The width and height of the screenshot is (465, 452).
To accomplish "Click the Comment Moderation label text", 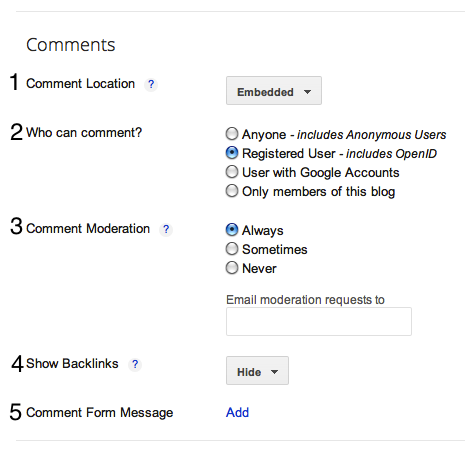I will coord(88,229).
